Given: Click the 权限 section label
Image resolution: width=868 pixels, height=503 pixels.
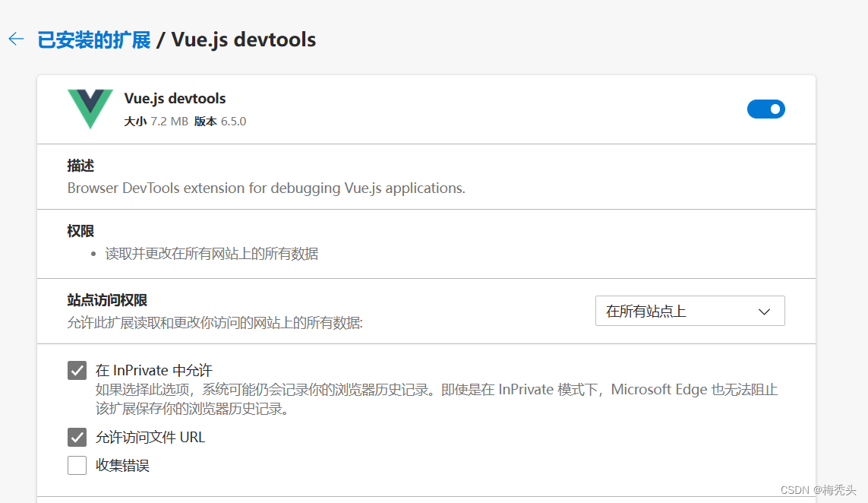Looking at the screenshot, I should (80, 230).
